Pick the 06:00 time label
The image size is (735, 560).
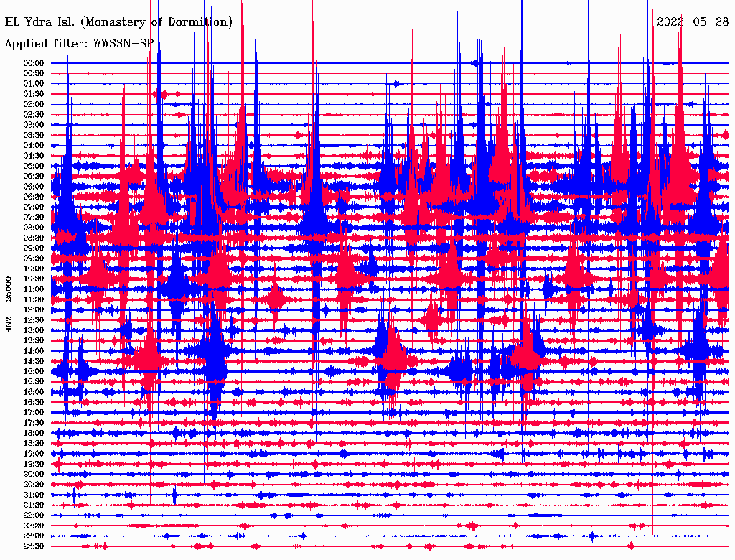pyautogui.click(x=34, y=187)
